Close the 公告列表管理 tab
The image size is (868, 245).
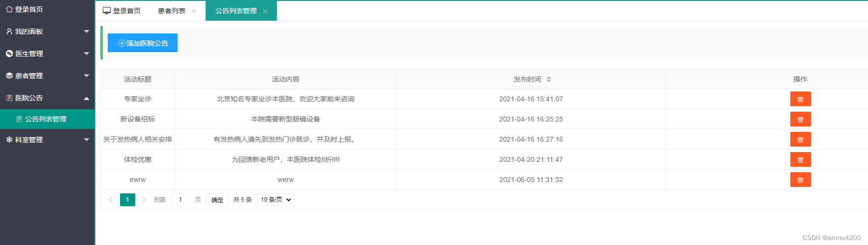point(265,11)
